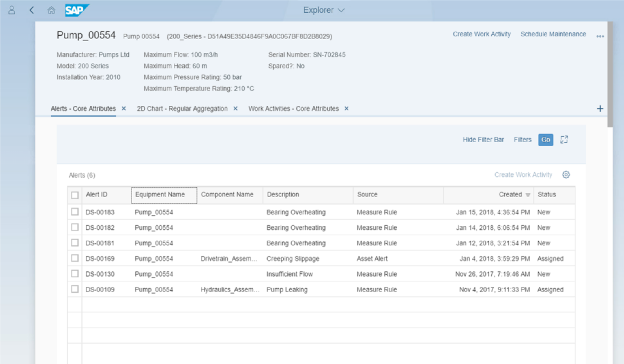This screenshot has height=364, width=624.
Task: Click the Asset Alert source cell
Action: 372,259
